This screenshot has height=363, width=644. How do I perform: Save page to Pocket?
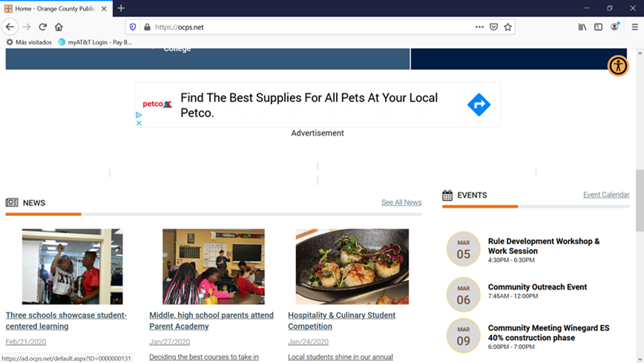(x=493, y=27)
